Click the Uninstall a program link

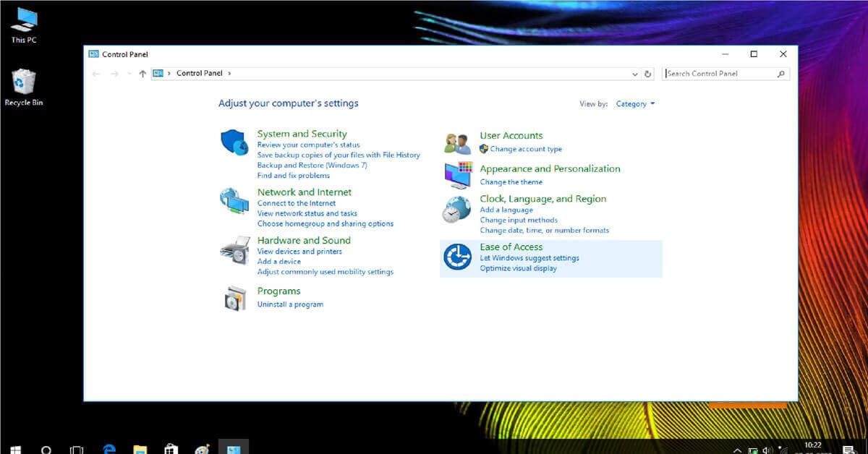[x=290, y=304]
